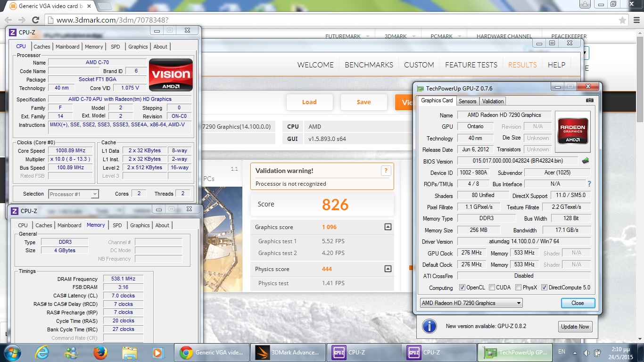Toggle OpenCL checkbox in GPU-Z
The height and width of the screenshot is (362, 644).
pos(462,288)
